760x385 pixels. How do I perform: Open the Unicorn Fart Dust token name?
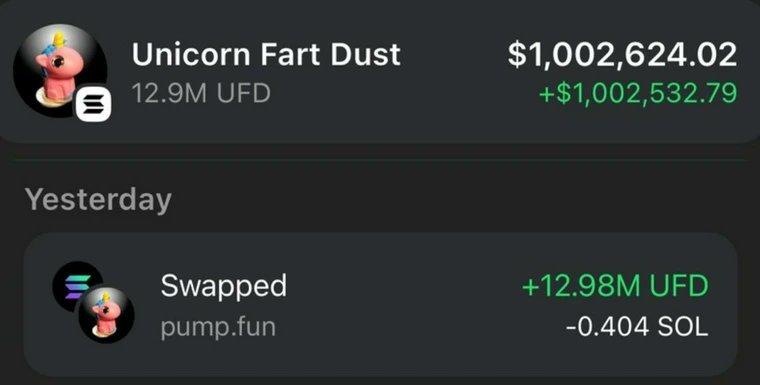(266, 54)
